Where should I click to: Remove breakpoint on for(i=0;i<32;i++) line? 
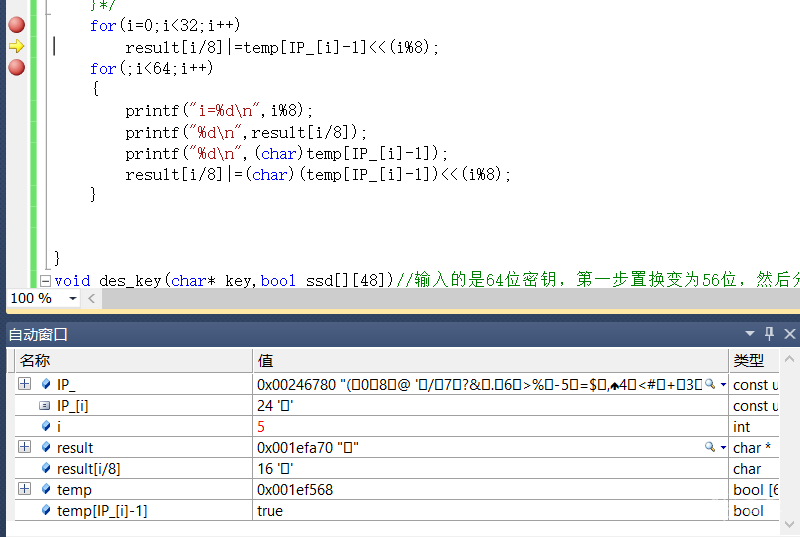16,25
